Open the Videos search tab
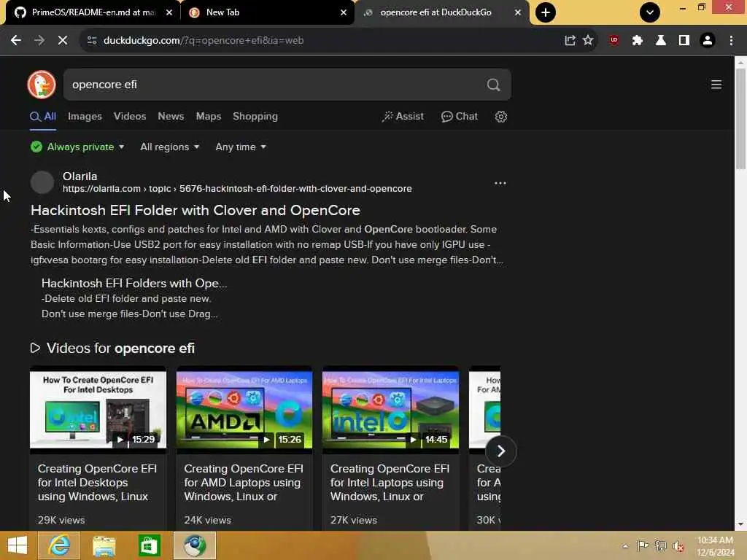The width and height of the screenshot is (747, 560). click(130, 116)
